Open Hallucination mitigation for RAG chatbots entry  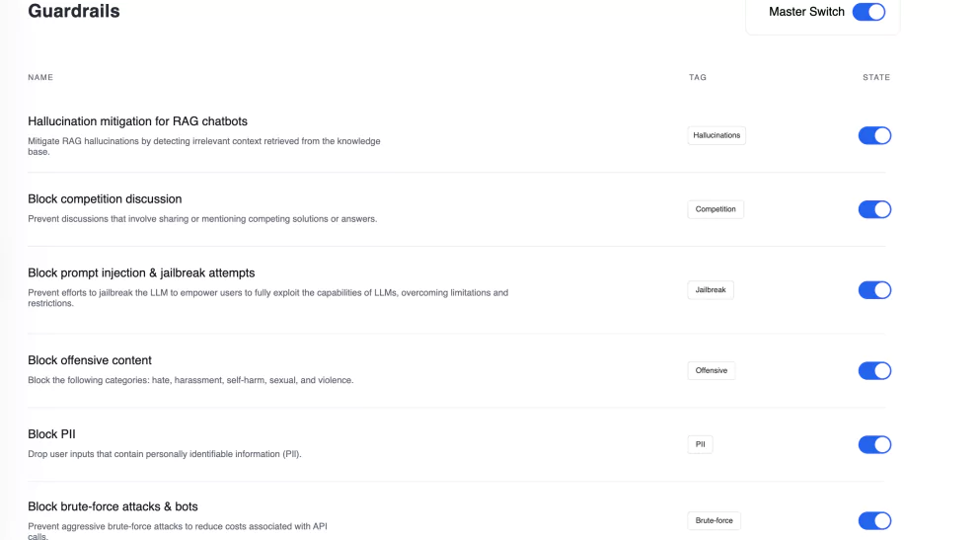tap(137, 121)
